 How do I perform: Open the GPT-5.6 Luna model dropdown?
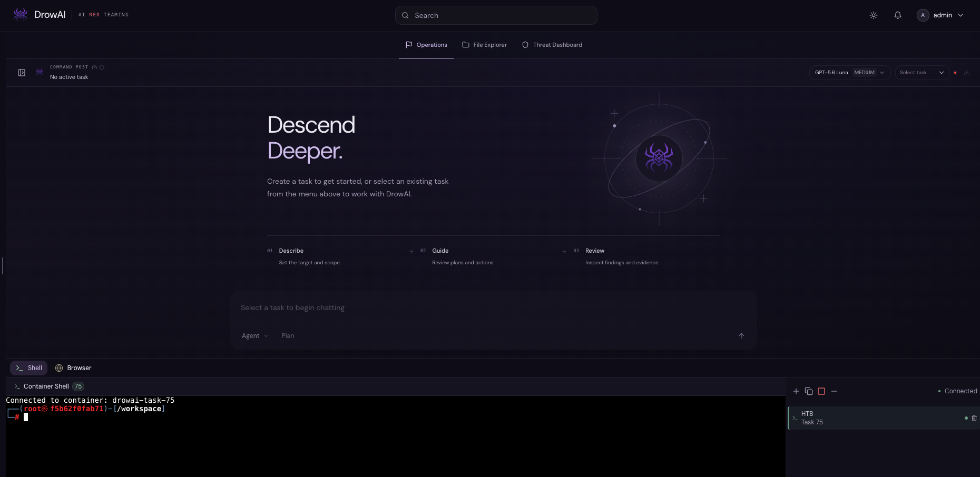click(x=849, y=73)
